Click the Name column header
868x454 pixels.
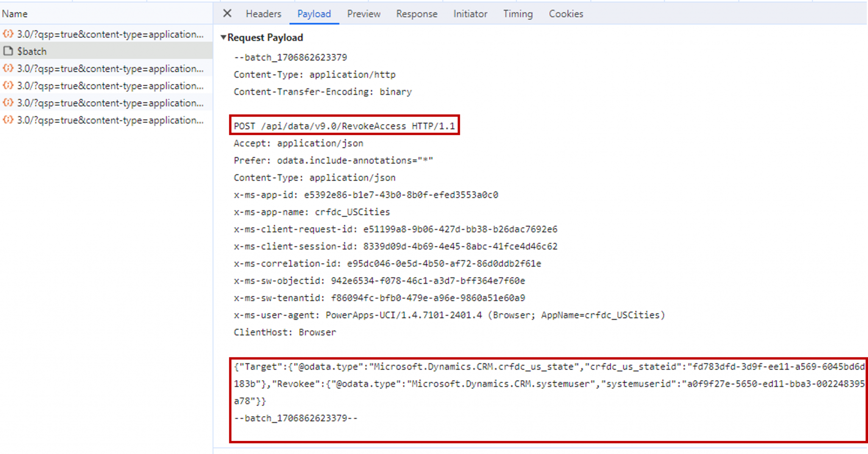(x=15, y=14)
